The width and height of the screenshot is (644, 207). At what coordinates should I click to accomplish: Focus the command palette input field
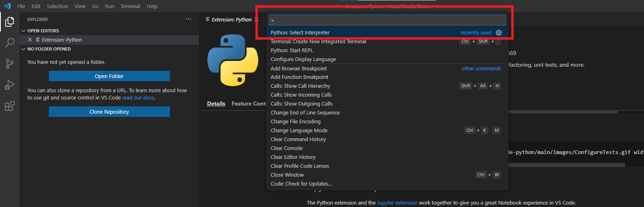click(387, 20)
